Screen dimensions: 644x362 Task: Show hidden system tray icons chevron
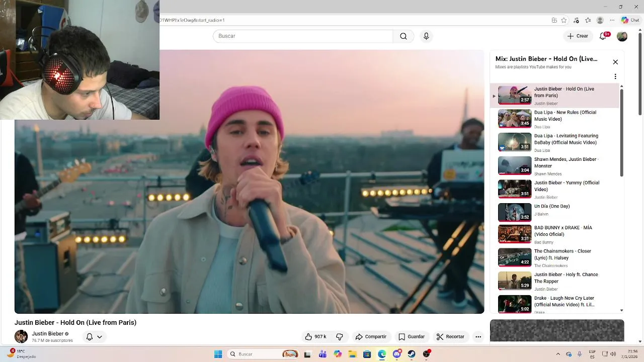pos(558,354)
